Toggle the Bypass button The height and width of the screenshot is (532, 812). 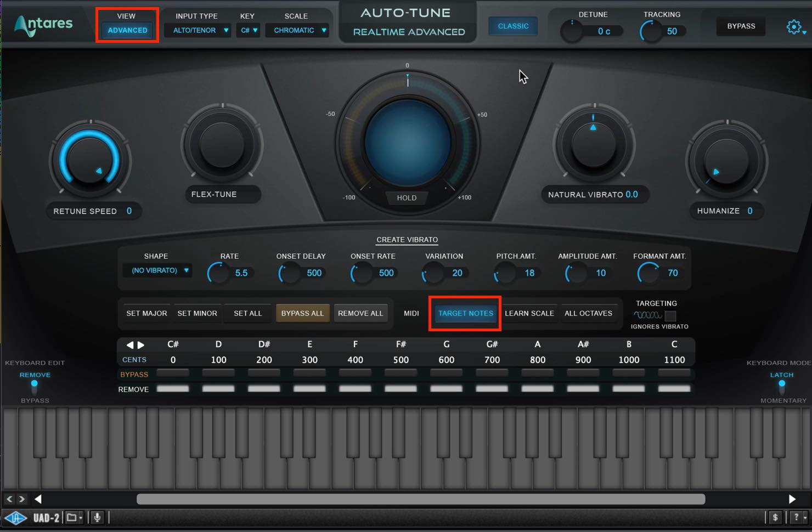pyautogui.click(x=741, y=26)
